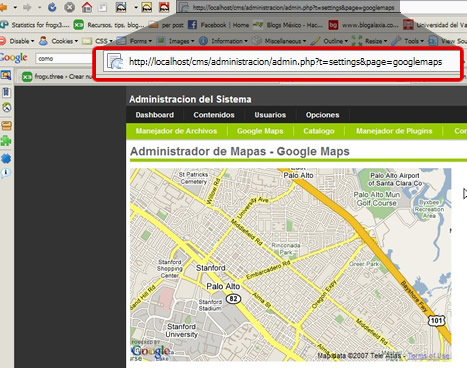
Task: Select the Google Maps submenu item
Action: [x=260, y=131]
